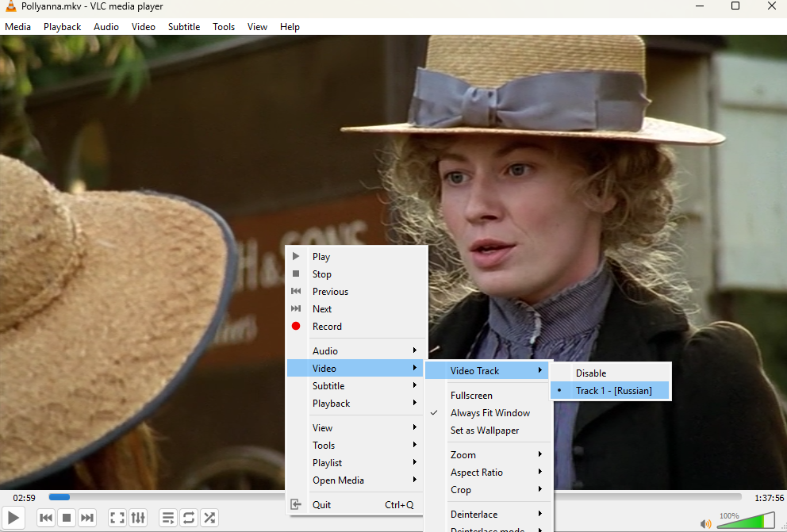Click elapsed time 02:59
Viewport: 787px width, 532px height.
[x=24, y=498]
